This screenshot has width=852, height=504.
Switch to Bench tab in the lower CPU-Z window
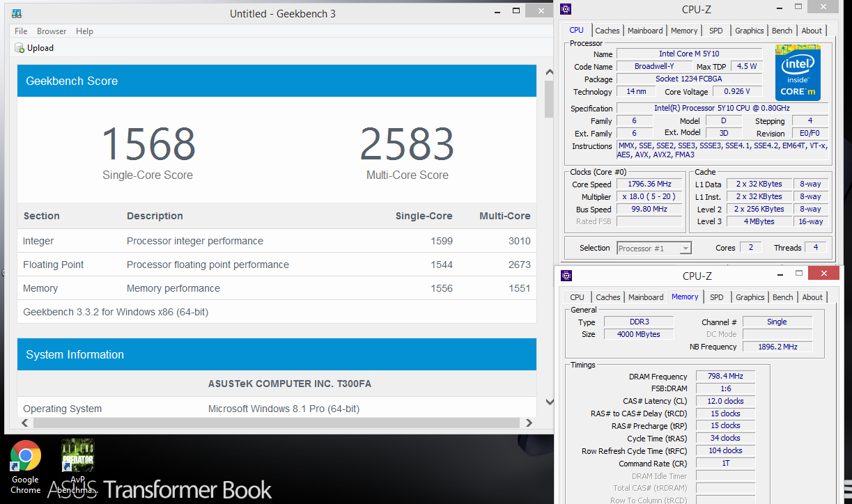[x=783, y=297]
